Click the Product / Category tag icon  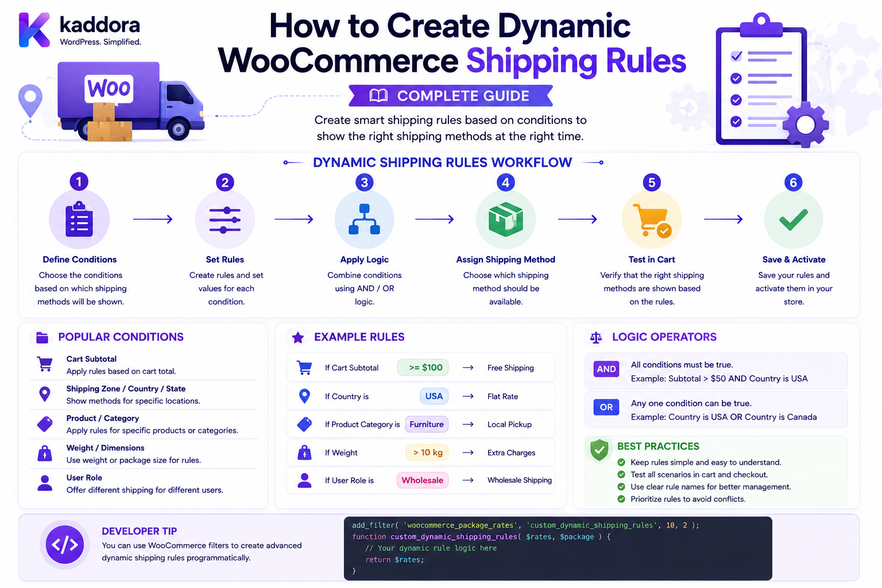tap(45, 424)
